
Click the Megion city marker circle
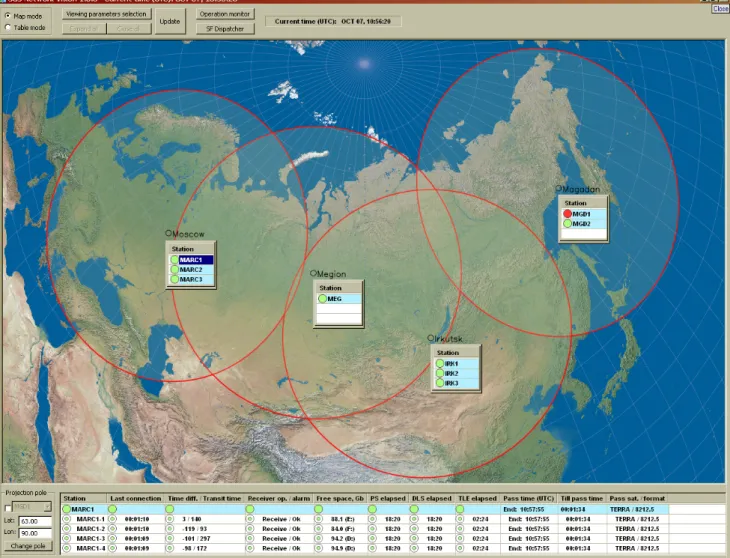pyautogui.click(x=313, y=273)
